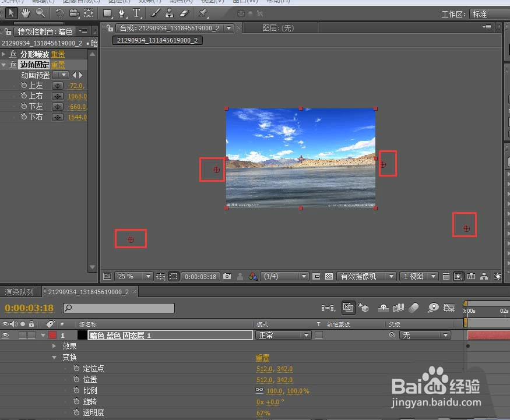The image size is (510, 420).
Task: Select the Rectangle mask tool
Action: coord(107,13)
